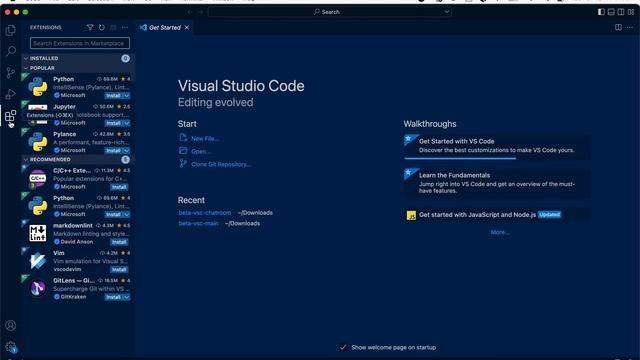Open Run and Debug view
640x360 pixels.
(11, 94)
